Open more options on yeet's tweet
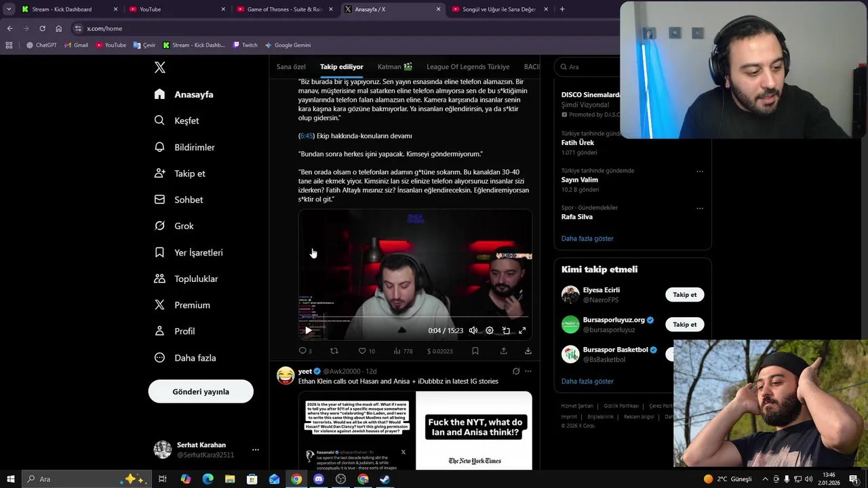This screenshot has height=488, width=868. click(x=528, y=371)
